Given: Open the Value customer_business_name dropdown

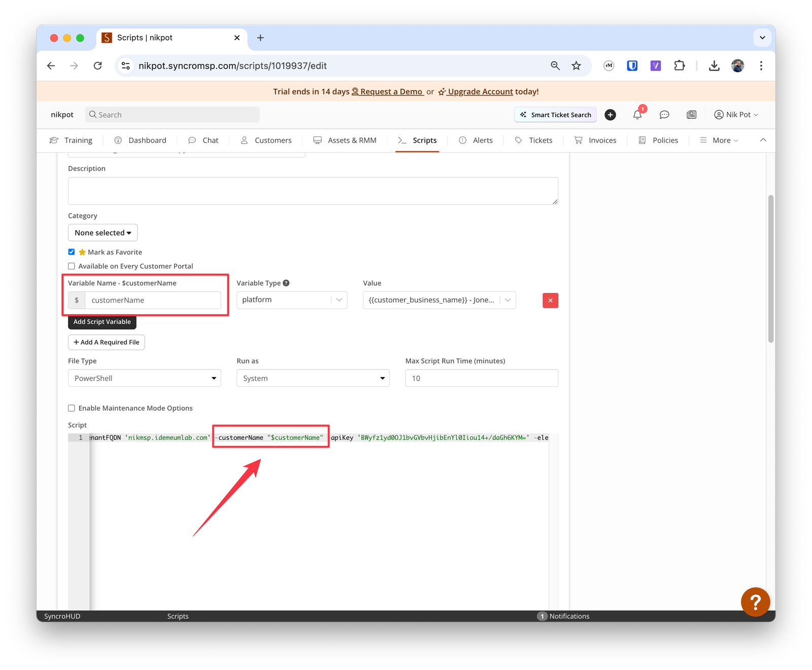Looking at the screenshot, I should [x=439, y=300].
